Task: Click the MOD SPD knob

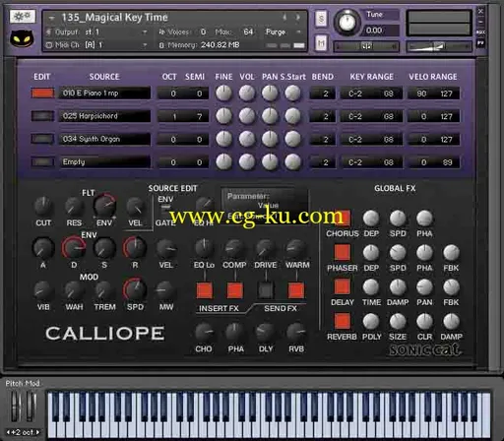Action: [x=135, y=289]
